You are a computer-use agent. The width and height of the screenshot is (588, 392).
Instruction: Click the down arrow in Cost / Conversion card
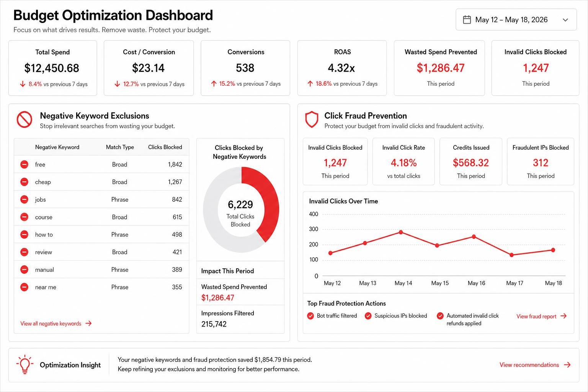point(117,84)
